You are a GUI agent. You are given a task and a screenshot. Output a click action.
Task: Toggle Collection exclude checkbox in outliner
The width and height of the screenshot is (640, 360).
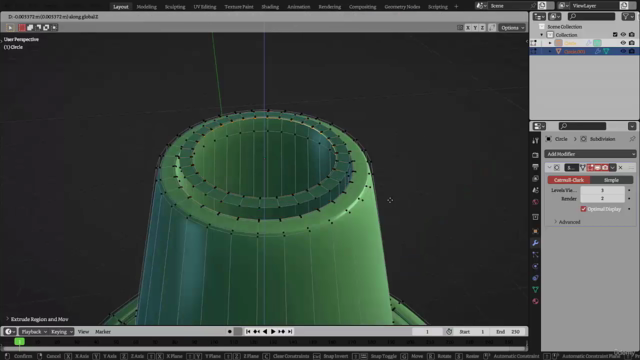coord(615,35)
